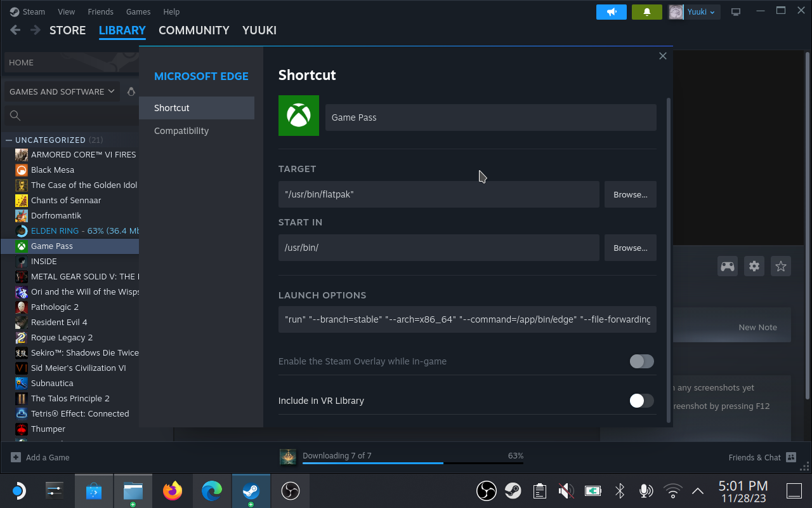
Task: Open Friends & Chat icon
Action: tap(791, 457)
